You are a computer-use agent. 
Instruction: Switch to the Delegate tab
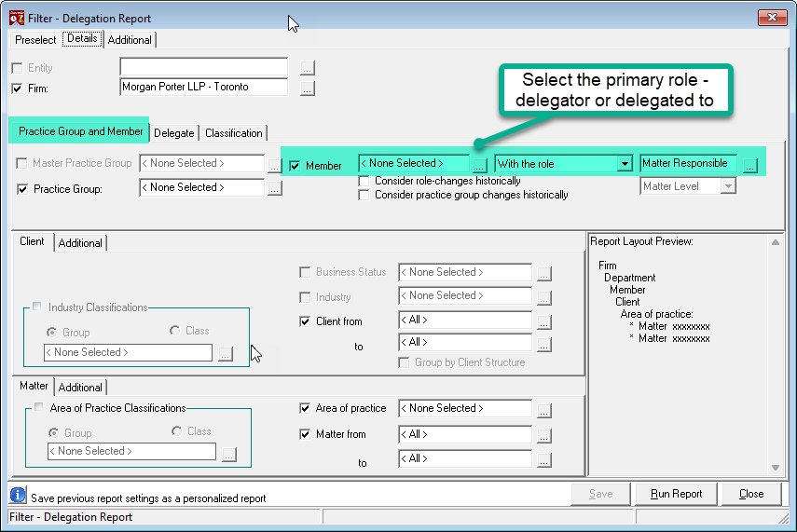tap(173, 133)
